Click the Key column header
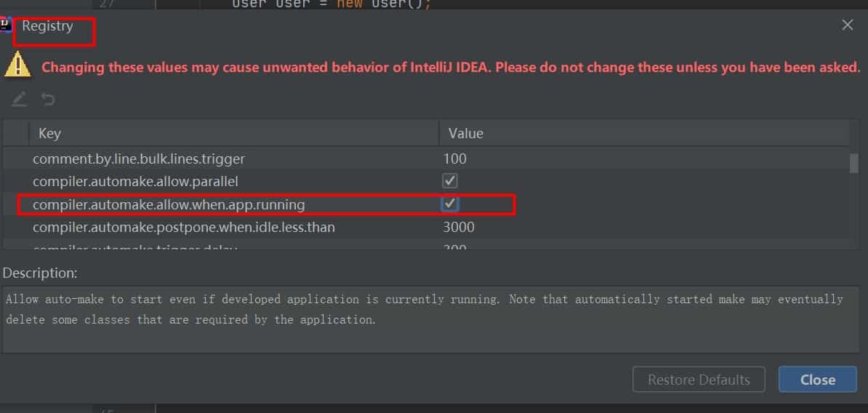Viewport: 868px width, 413px height. pos(234,133)
